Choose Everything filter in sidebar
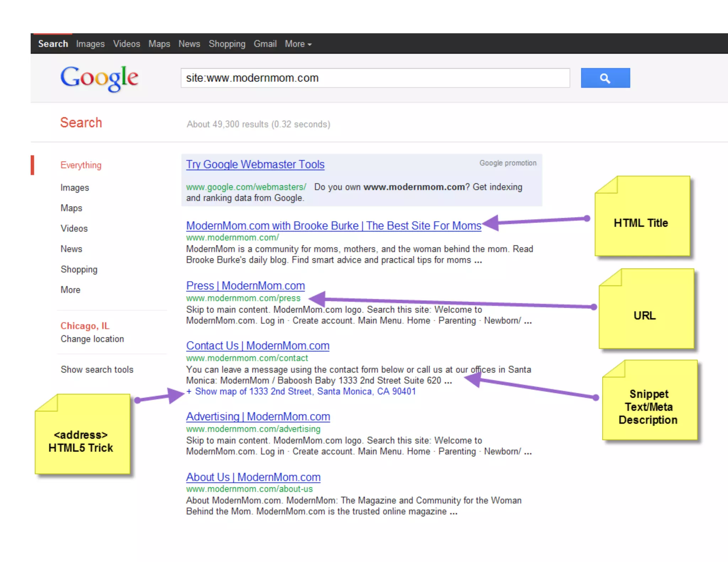 81,165
